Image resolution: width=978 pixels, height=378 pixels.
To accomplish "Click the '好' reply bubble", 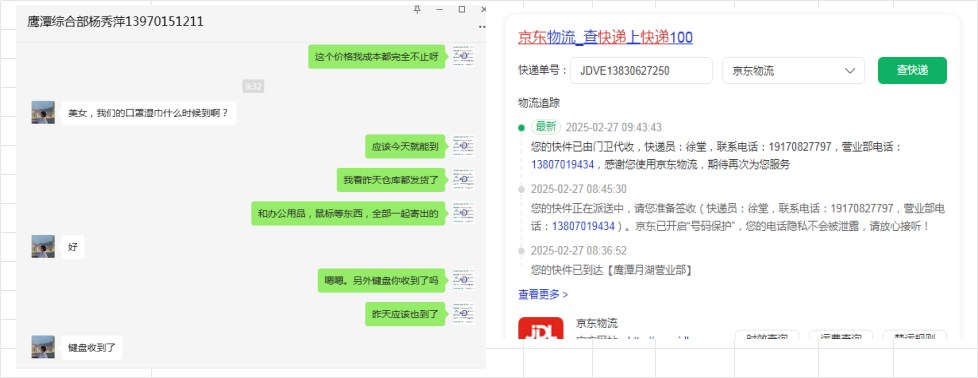I will 73,247.
